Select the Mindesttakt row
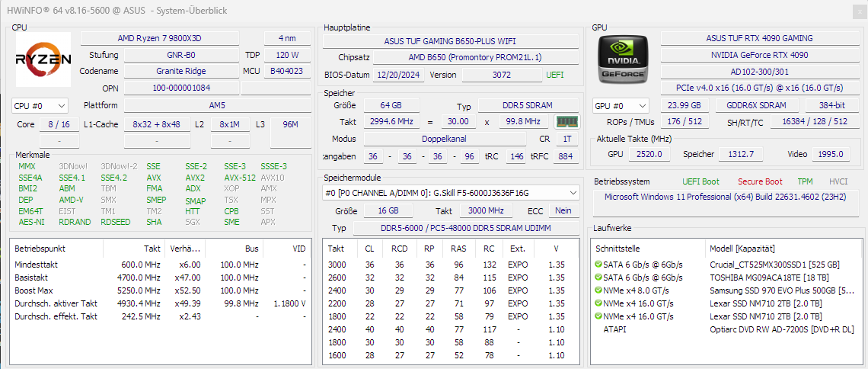The height and width of the screenshot is (369, 868). click(161, 265)
